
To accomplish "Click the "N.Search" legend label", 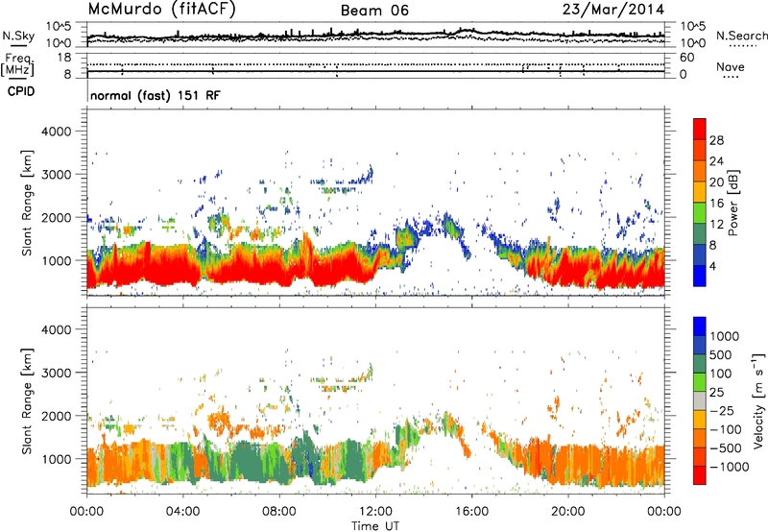I will pyautogui.click(x=741, y=36).
